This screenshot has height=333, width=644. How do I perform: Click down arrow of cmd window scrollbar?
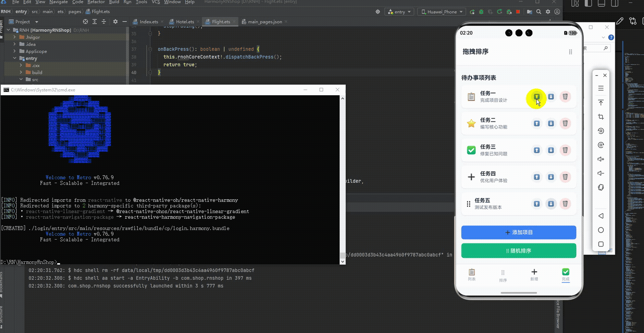pyautogui.click(x=342, y=261)
